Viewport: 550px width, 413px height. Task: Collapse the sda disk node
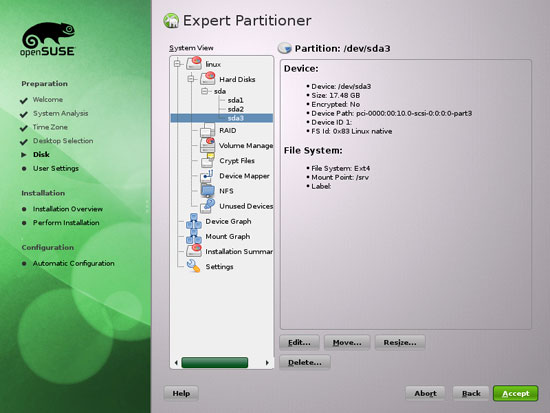(x=205, y=91)
